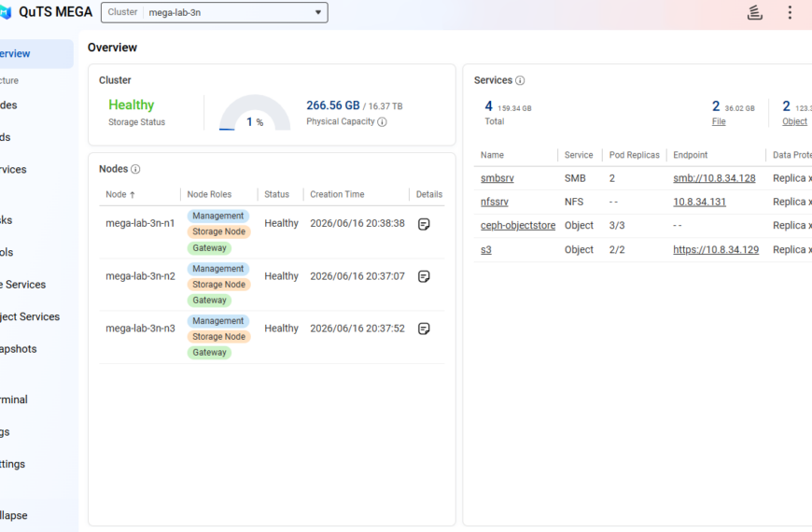The image size is (812, 532).
Task: Open the background tasks stack icon
Action: pyautogui.click(x=754, y=12)
